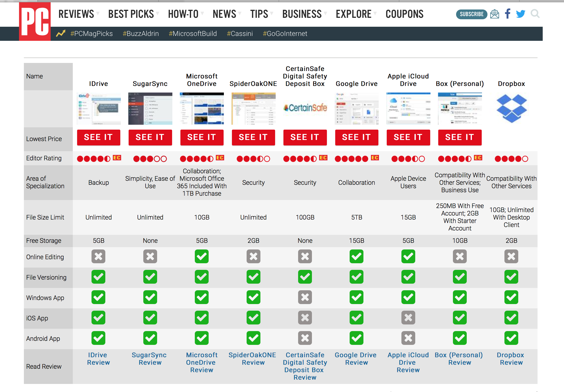
Task: Open the #BuzzAldrin trending tag
Action: pyautogui.click(x=141, y=34)
